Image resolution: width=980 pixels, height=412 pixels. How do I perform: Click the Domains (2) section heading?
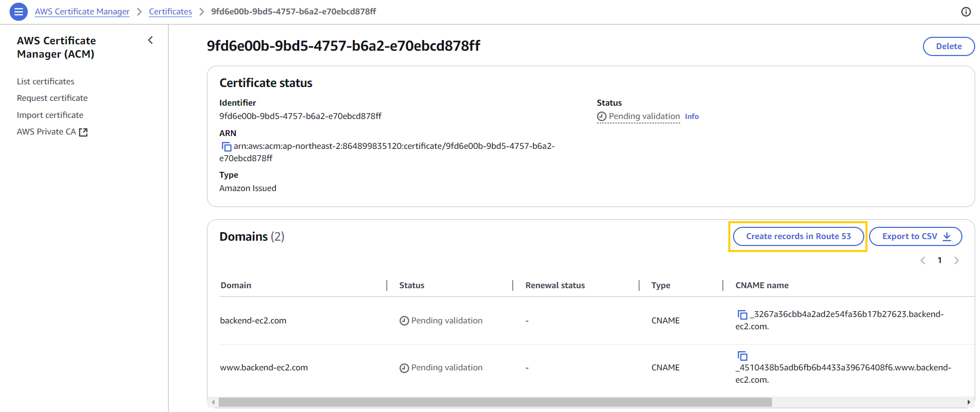point(252,236)
